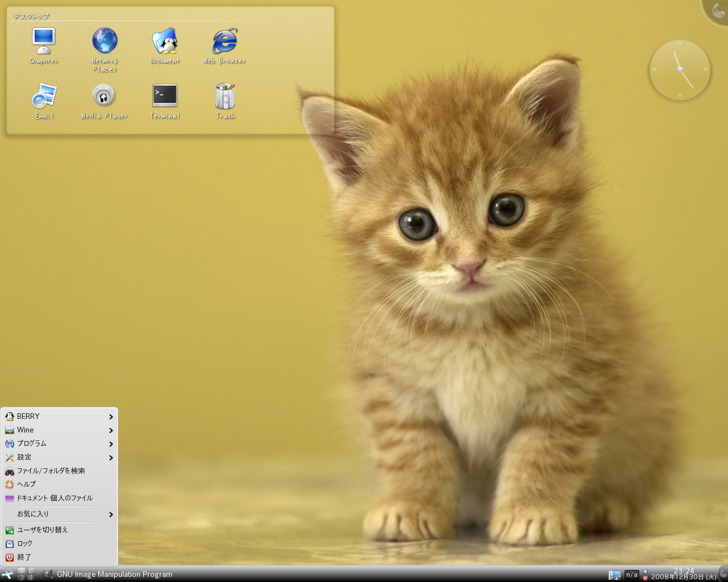728x582 pixels.
Task: Click the bottom-right panel toolbox icon
Action: point(723,573)
